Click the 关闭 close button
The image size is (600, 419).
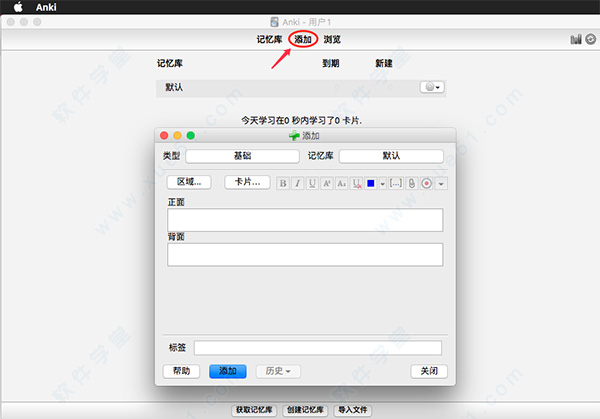coord(429,371)
